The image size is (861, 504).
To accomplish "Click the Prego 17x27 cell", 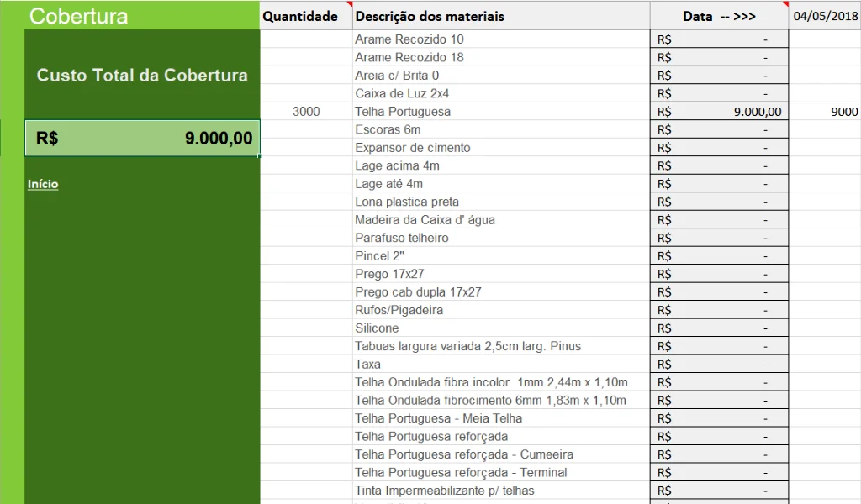I will click(x=501, y=274).
